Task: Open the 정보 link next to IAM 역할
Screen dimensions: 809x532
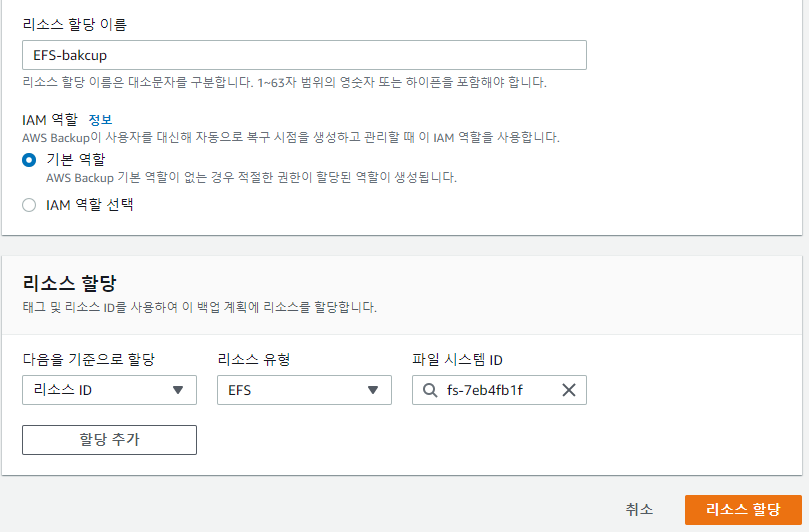Action: point(100,119)
